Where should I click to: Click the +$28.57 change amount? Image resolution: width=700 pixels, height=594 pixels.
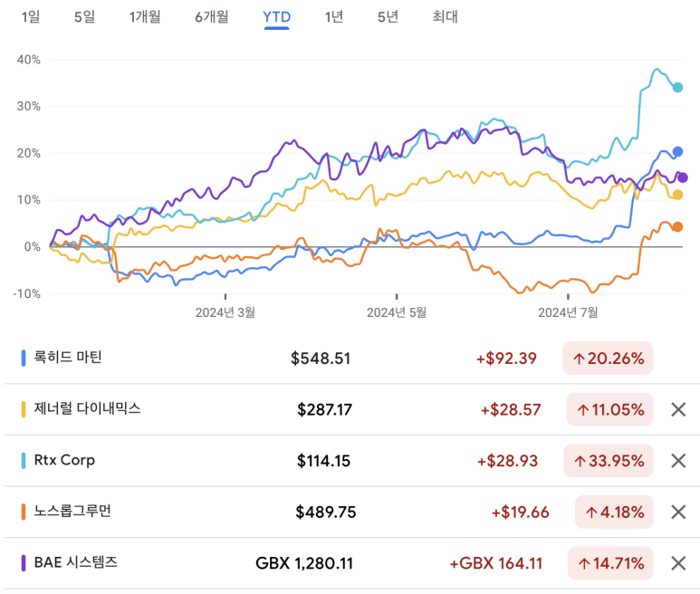511,409
